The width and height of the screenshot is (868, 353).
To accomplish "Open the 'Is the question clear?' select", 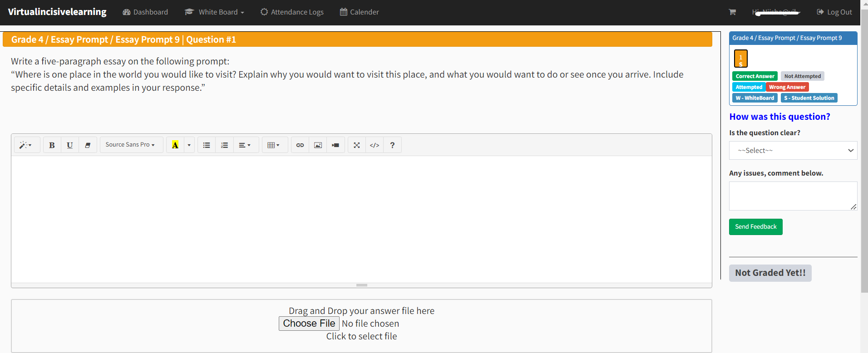I will tap(793, 151).
